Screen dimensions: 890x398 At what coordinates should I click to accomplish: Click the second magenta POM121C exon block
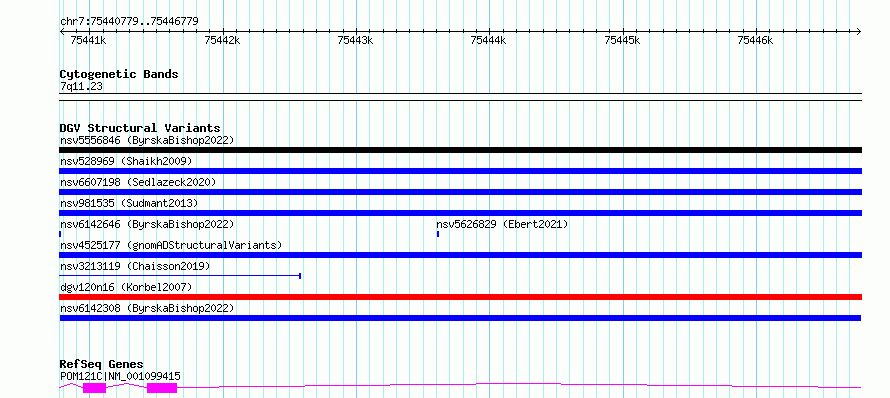tap(162, 388)
